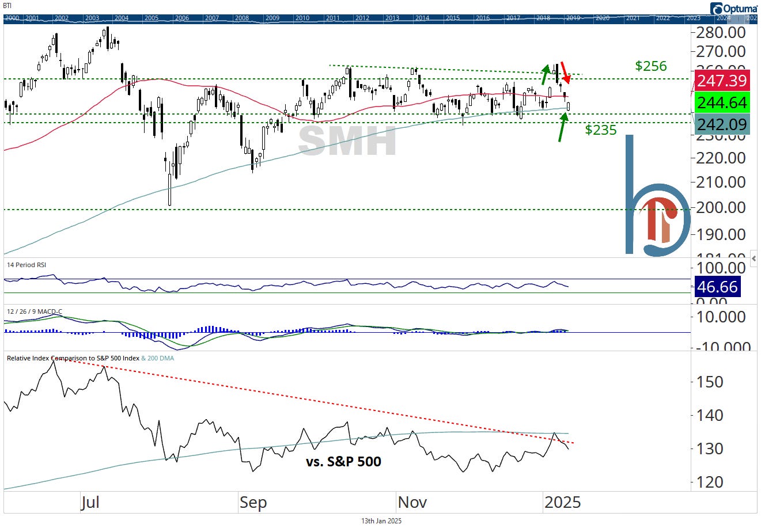Click the red 247.39 price tag
This screenshot has height=532, width=761.
(722, 80)
